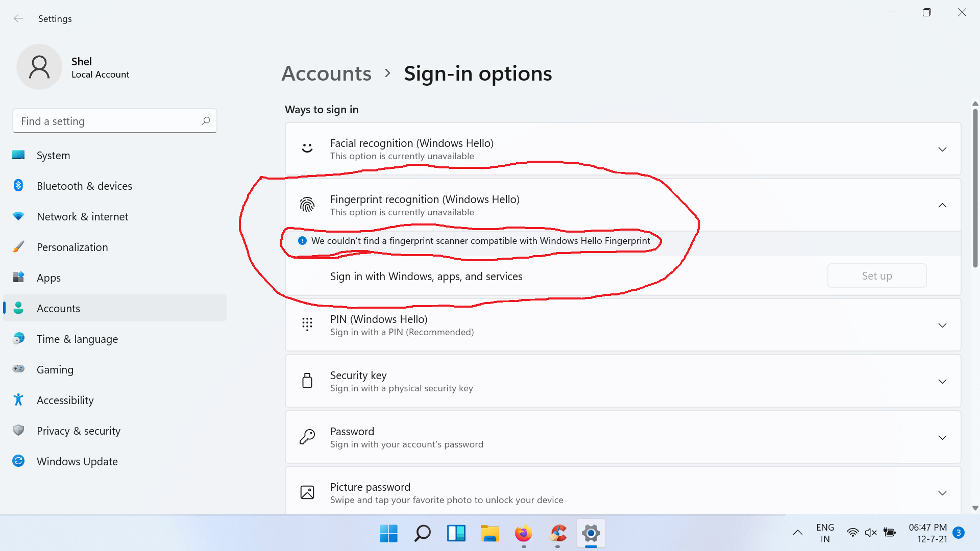Expand the Picture password option
980x551 pixels.
[x=942, y=493]
